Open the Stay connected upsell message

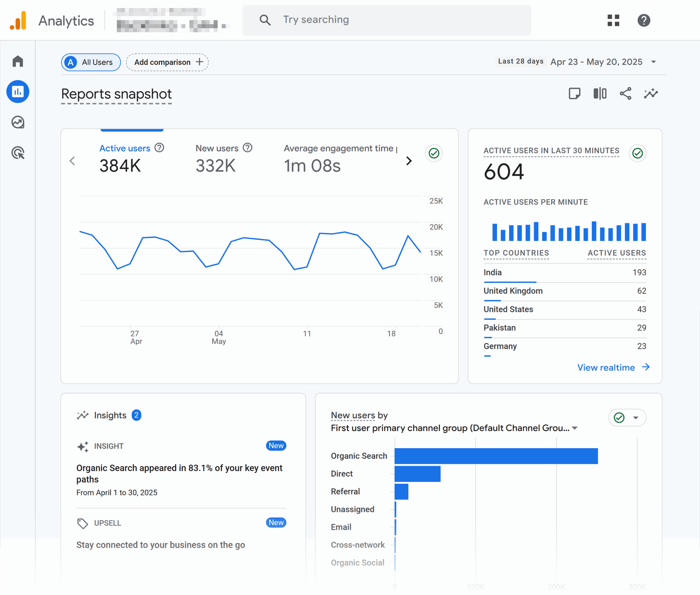tap(161, 544)
